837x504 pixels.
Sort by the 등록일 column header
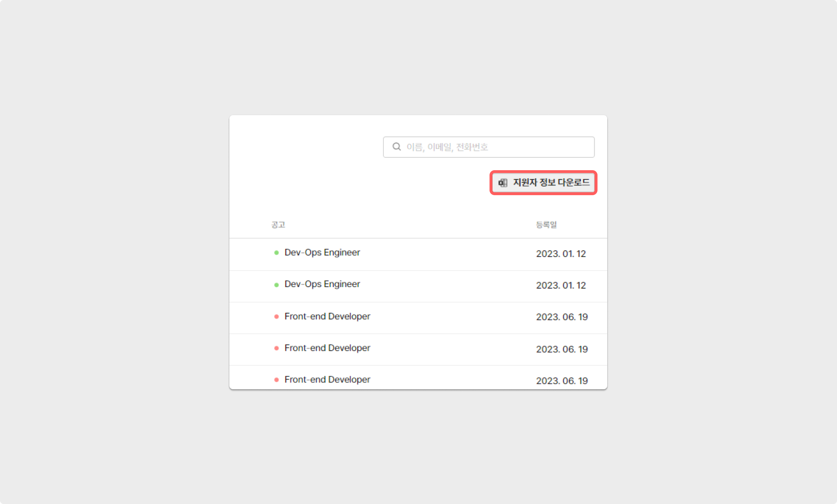[x=546, y=225]
